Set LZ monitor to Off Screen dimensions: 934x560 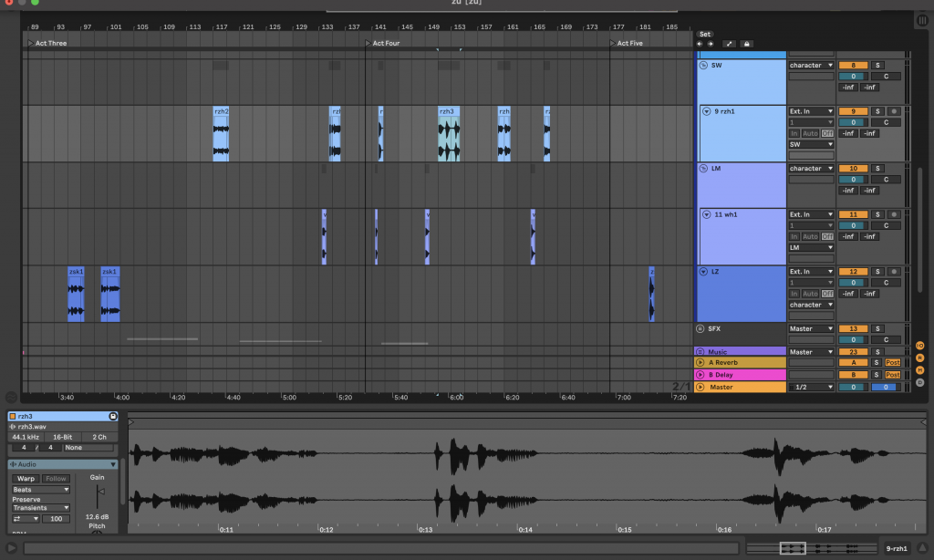click(827, 294)
